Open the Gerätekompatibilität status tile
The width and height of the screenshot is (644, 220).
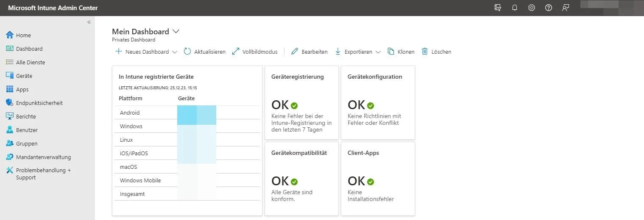tap(301, 179)
